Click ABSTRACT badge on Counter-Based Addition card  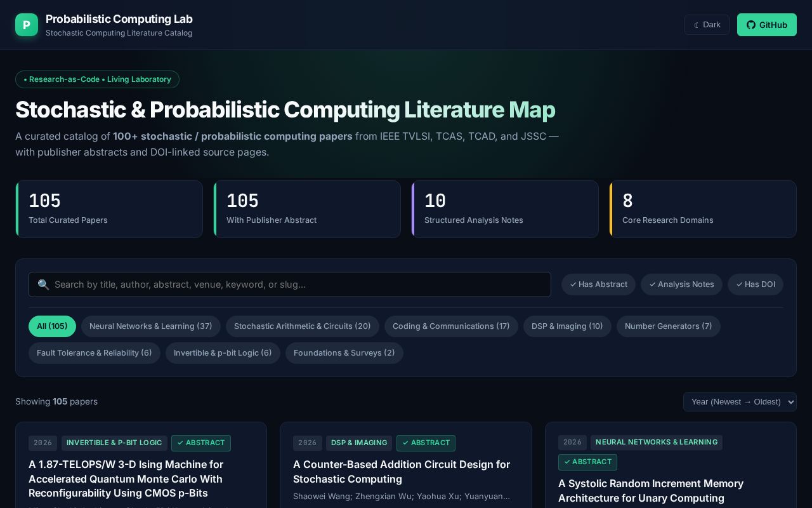pos(426,443)
